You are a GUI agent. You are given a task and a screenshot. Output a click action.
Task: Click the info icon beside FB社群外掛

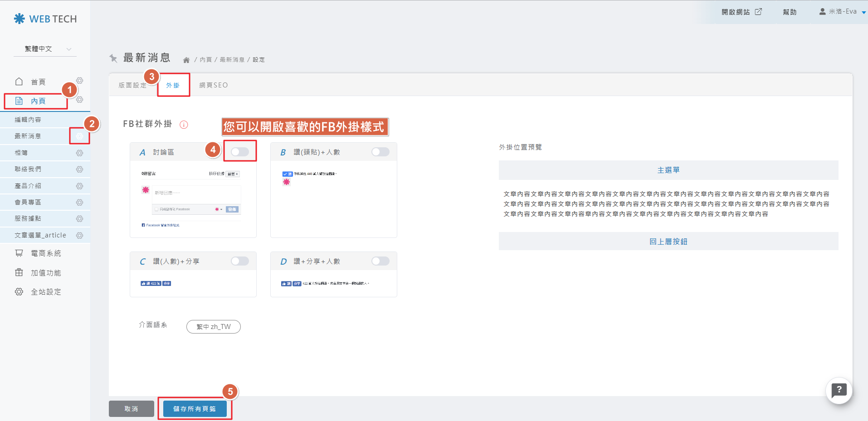tap(184, 125)
